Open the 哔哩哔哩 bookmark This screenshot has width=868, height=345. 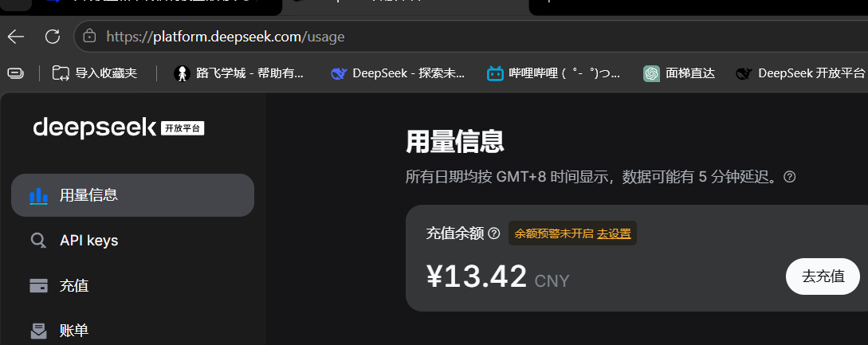click(x=553, y=73)
